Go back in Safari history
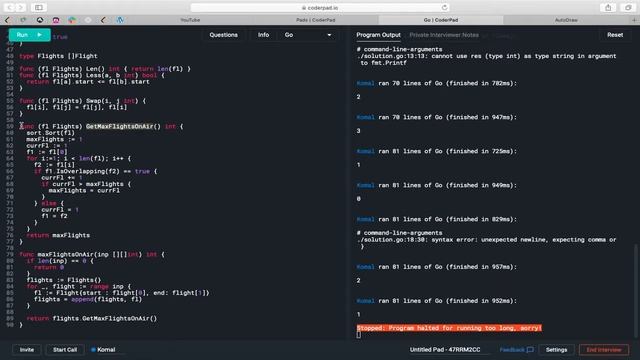640x360 pixels. click(10, 7)
